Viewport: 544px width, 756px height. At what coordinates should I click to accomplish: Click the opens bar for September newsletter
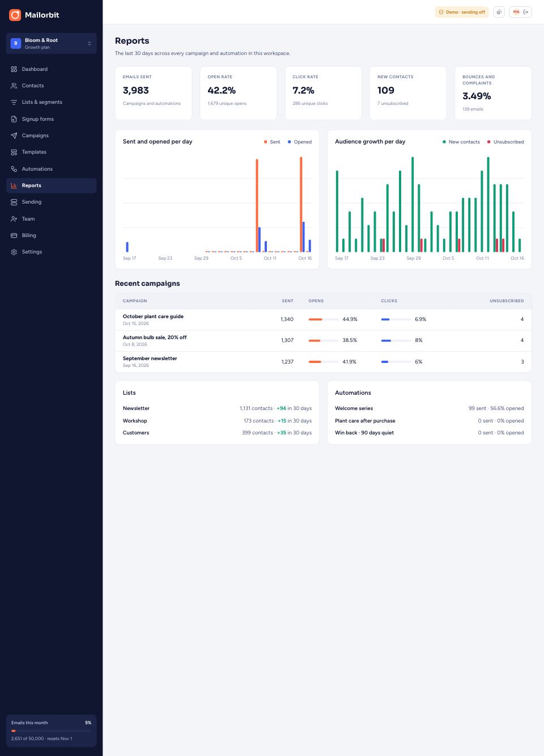324,362
